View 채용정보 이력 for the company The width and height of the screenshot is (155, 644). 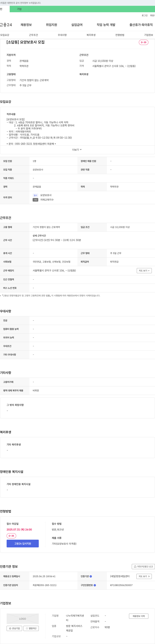tap(139, 616)
